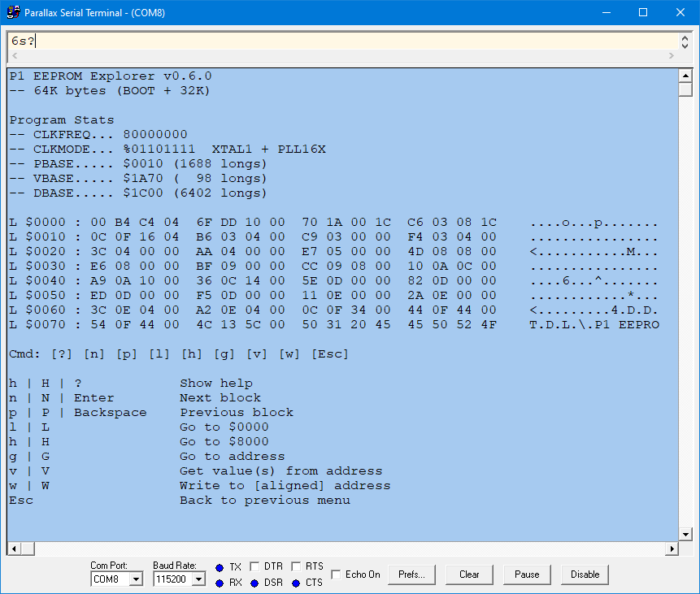Open the Baud Rate dropdown
Image resolution: width=700 pixels, height=594 pixels.
point(198,579)
